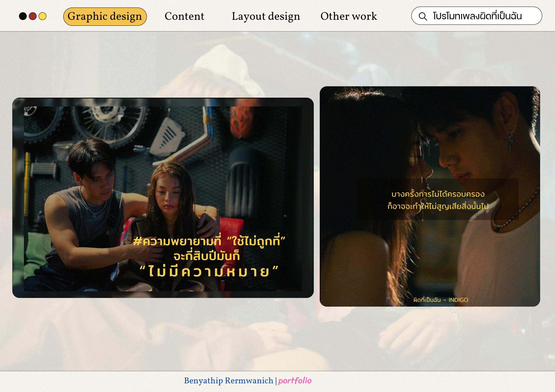
Task: Click the "ไม่มีความหมาย" quoted headline text
Action: (x=209, y=271)
